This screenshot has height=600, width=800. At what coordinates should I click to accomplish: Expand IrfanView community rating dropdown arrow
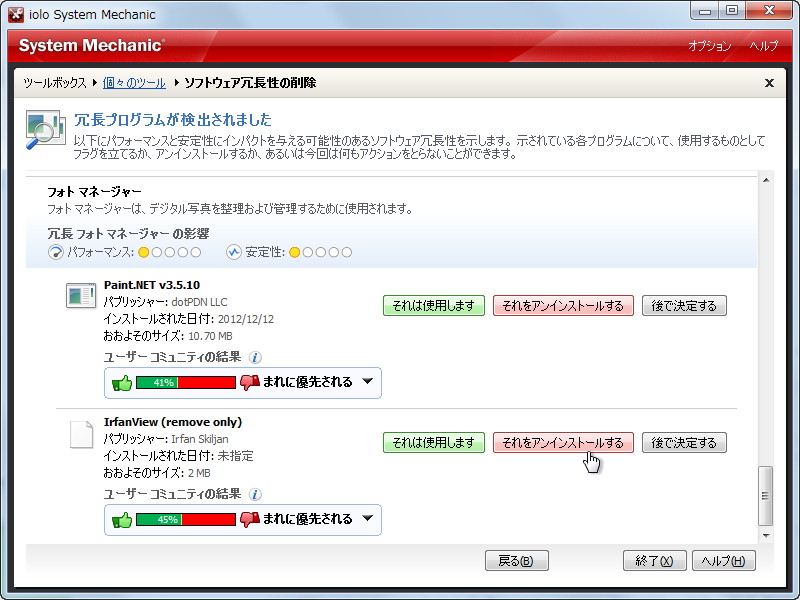point(368,518)
